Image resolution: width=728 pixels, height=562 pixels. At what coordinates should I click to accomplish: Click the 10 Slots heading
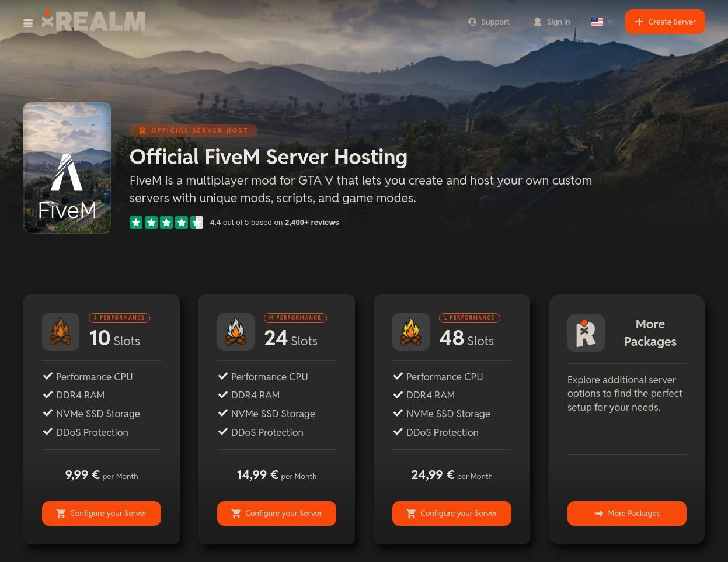114,338
